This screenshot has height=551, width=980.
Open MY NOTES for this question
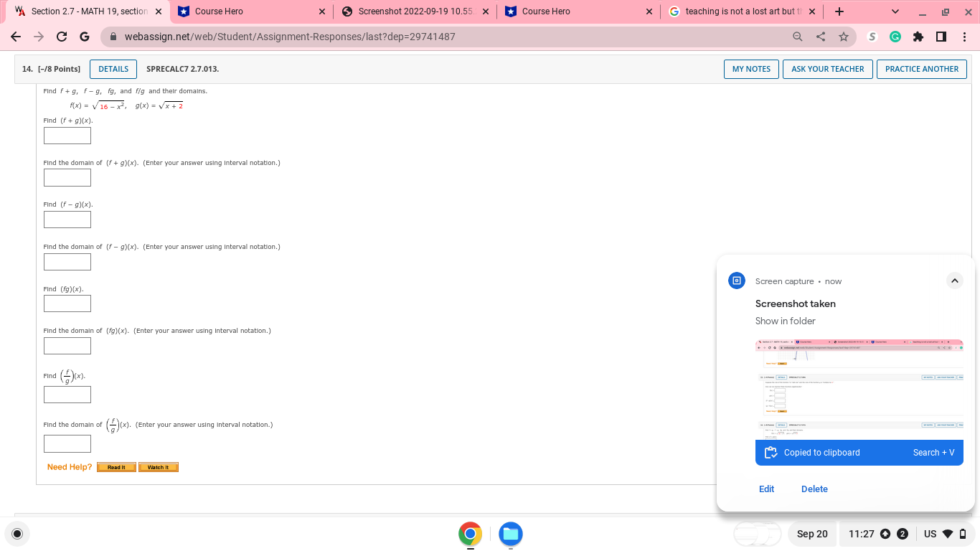(751, 69)
